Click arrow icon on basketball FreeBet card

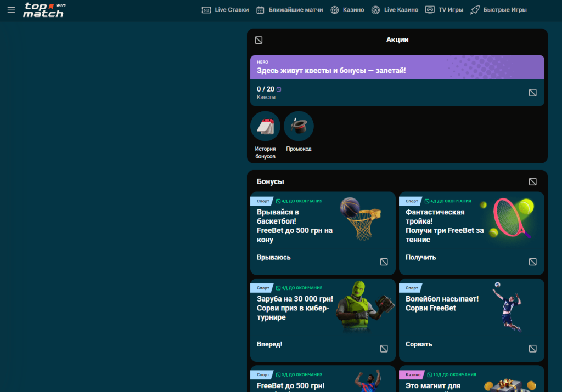pos(384,262)
